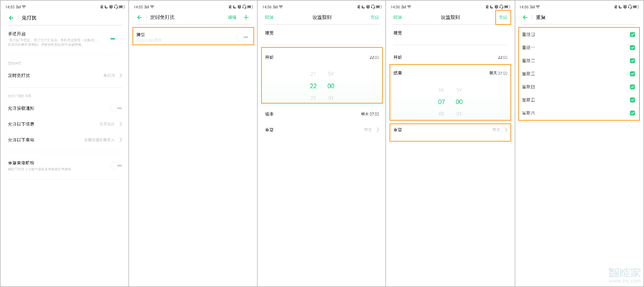The width and height of the screenshot is (644, 287).
Task: Select hour 06 in 结束 time picker
Action: point(441,90)
